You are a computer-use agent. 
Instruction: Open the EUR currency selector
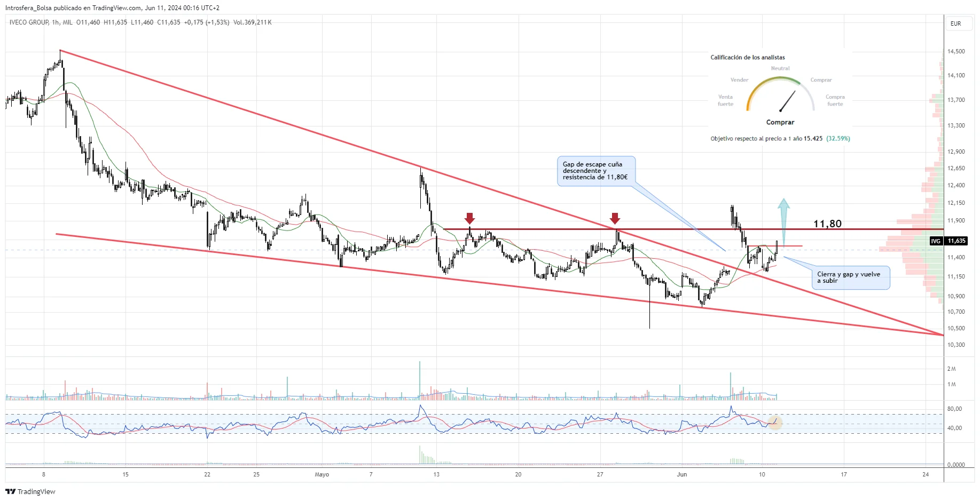click(955, 23)
